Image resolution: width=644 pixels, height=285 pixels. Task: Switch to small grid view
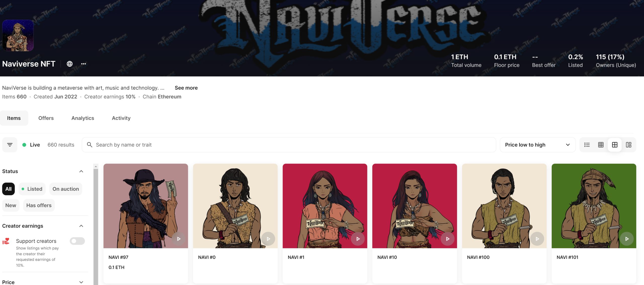(x=601, y=145)
